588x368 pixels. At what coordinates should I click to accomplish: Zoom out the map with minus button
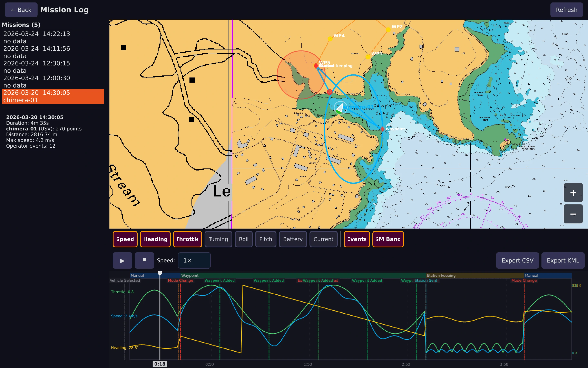573,214
